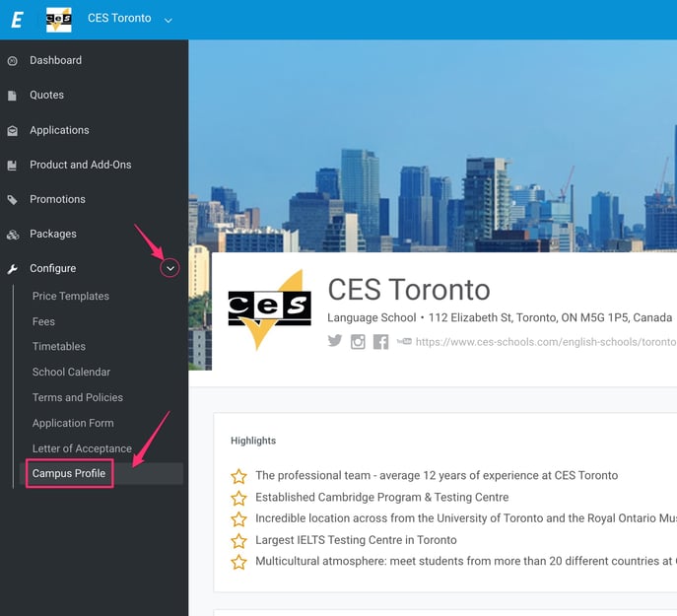Open Applications section

coord(59,130)
